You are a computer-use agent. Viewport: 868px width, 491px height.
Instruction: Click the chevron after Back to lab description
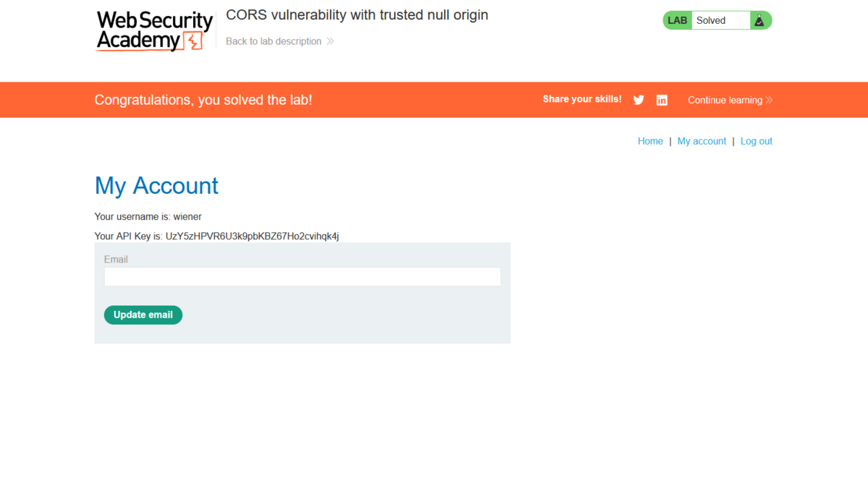click(x=329, y=41)
